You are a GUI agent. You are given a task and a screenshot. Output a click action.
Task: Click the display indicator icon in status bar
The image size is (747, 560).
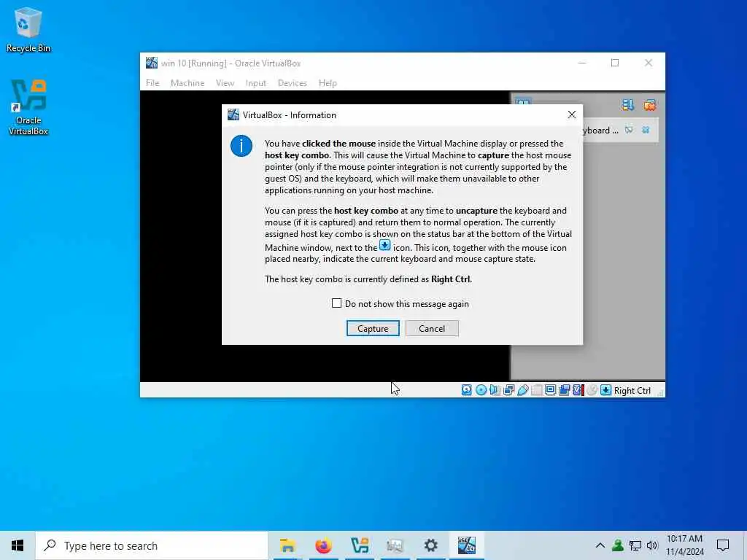(x=550, y=390)
